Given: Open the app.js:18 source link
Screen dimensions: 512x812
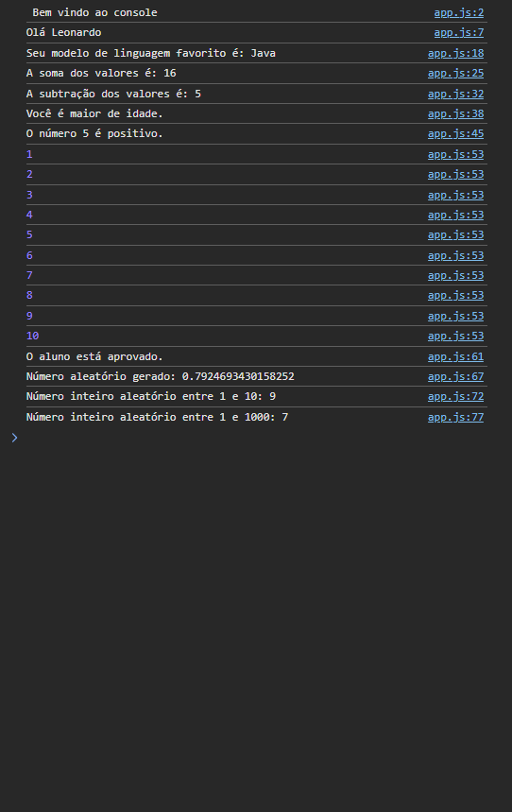Looking at the screenshot, I should 455,53.
